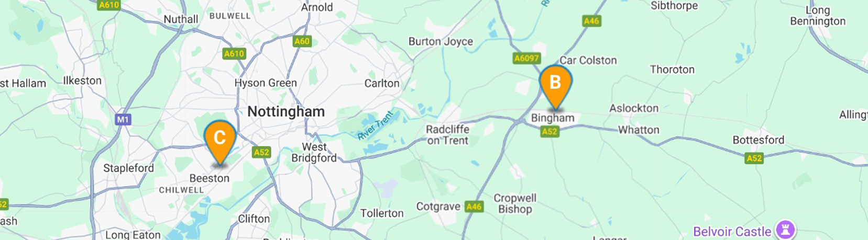
Task: Select the Cropwell Bishop label
Action: [515, 203]
